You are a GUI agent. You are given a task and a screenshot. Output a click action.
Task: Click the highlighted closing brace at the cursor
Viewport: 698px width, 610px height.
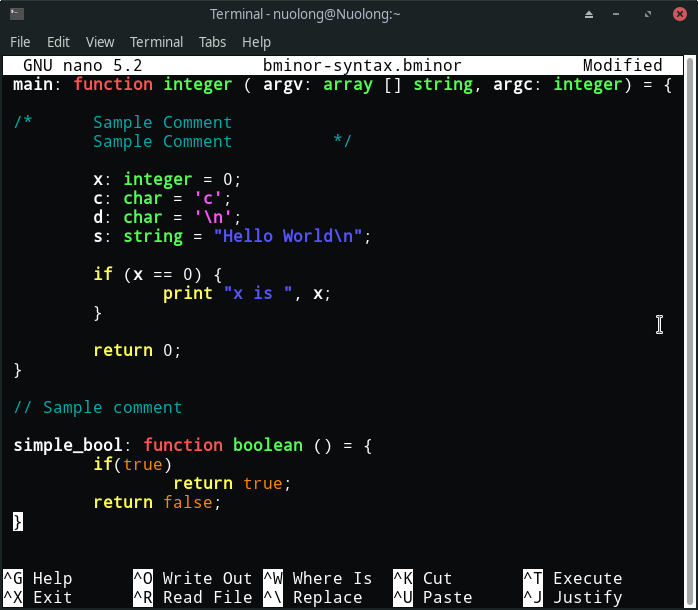[x=18, y=522]
